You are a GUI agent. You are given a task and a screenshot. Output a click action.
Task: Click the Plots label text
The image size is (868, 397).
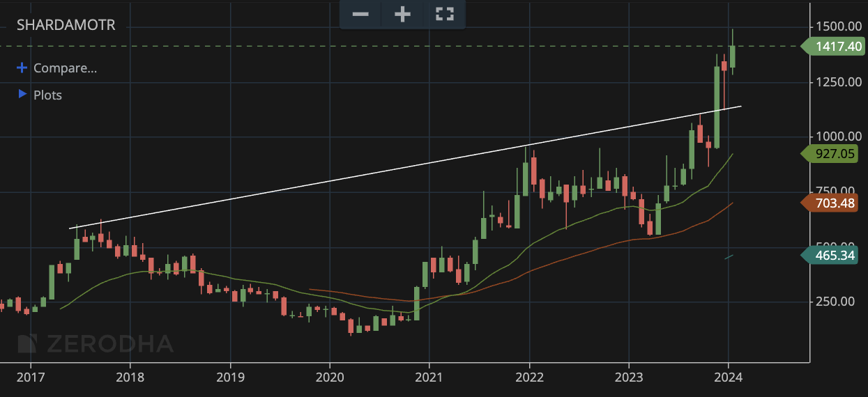pyautogui.click(x=47, y=95)
